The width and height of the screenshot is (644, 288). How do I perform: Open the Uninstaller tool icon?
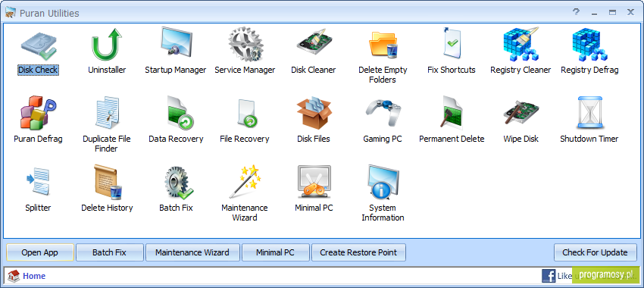click(107, 45)
